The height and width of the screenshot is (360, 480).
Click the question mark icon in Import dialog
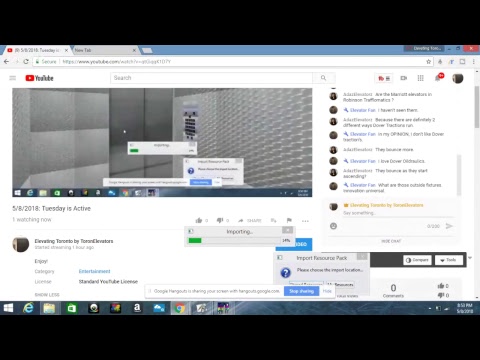(286, 273)
